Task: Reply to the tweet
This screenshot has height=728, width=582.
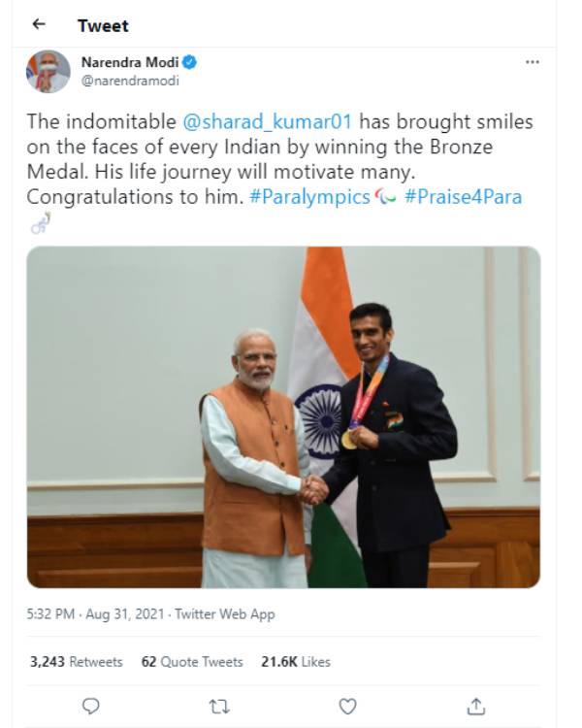Action: pyautogui.click(x=91, y=706)
